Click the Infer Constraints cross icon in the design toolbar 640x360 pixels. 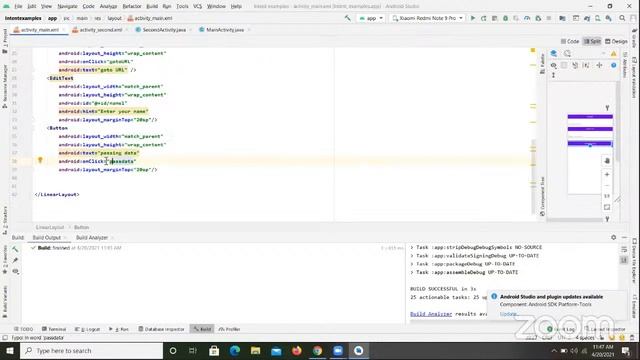click(599, 65)
